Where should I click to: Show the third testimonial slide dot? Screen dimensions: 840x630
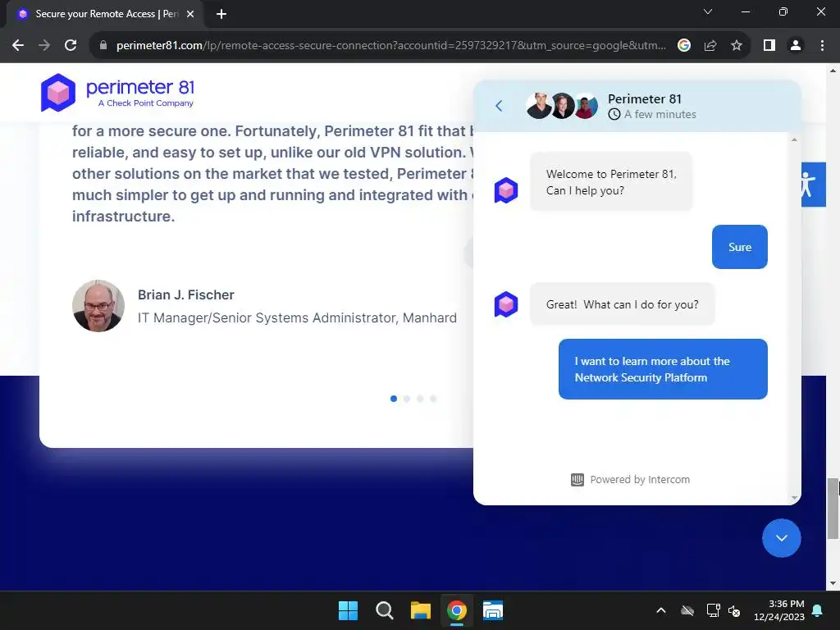click(x=420, y=399)
